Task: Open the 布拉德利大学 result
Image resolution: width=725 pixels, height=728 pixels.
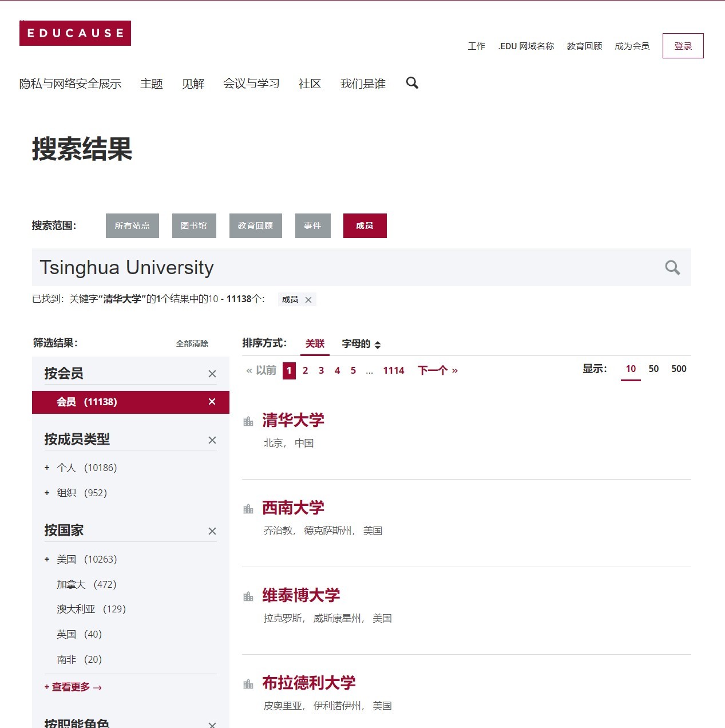Action: [x=309, y=683]
